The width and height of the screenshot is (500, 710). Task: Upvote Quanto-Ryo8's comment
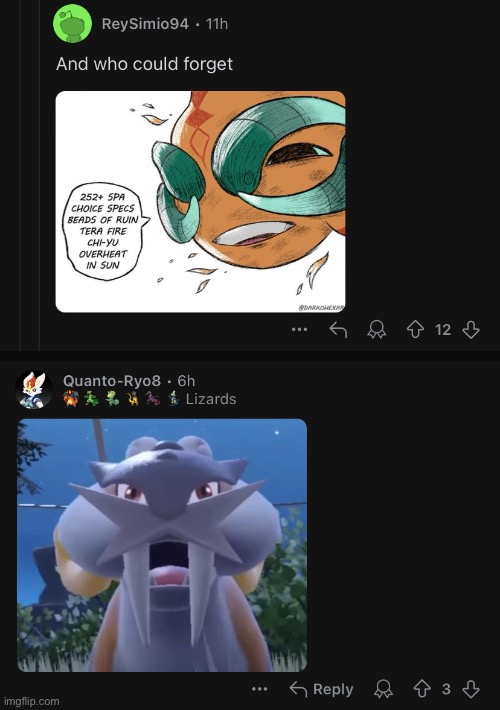point(422,689)
